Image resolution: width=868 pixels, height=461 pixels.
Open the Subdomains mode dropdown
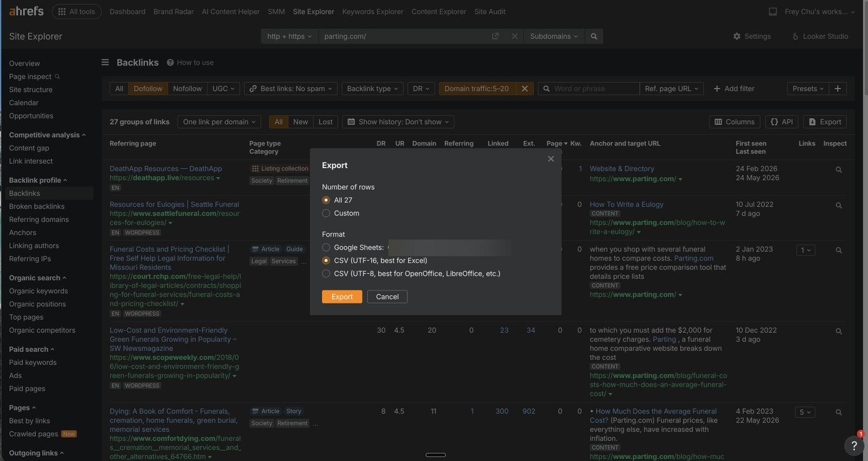(554, 36)
